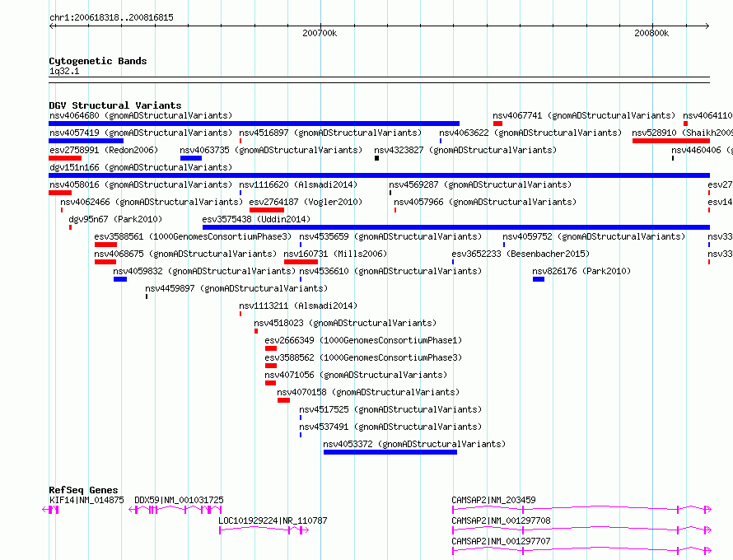Click the esv2764187 (Vogler2010) label
This screenshot has width=733, height=560.
[306, 202]
